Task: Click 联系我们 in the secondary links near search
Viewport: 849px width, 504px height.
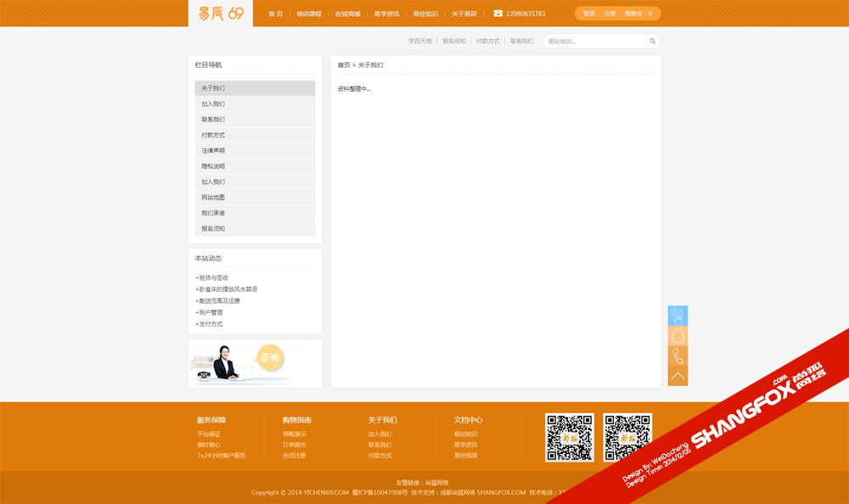Action: tap(521, 41)
